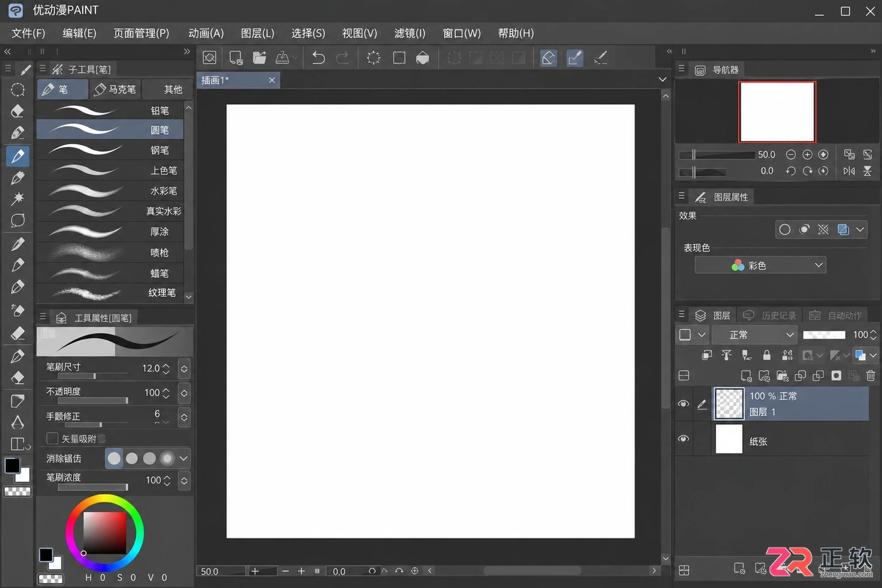Click the 不透明度 slider bar

pyautogui.click(x=93, y=401)
